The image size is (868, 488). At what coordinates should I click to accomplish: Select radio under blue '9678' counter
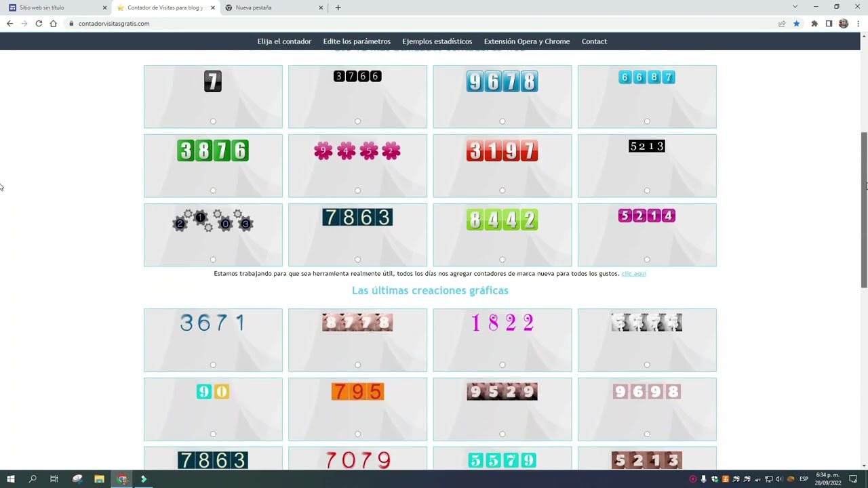502,121
